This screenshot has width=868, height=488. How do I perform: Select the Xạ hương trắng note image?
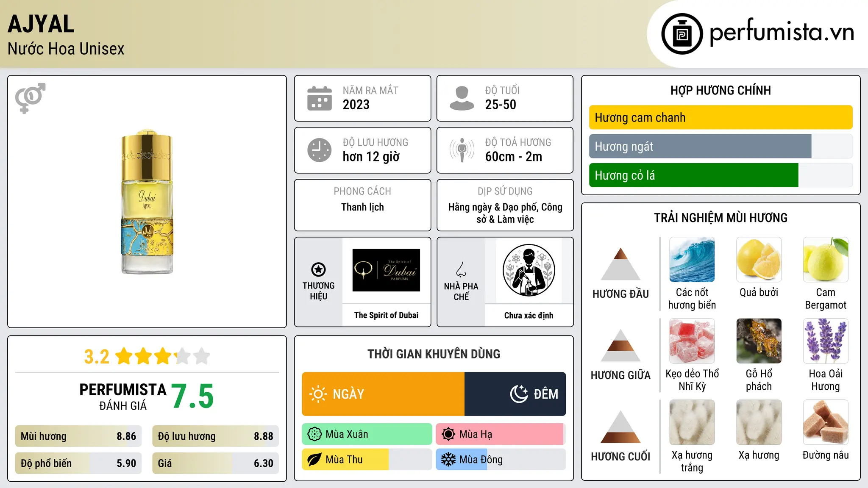click(692, 422)
